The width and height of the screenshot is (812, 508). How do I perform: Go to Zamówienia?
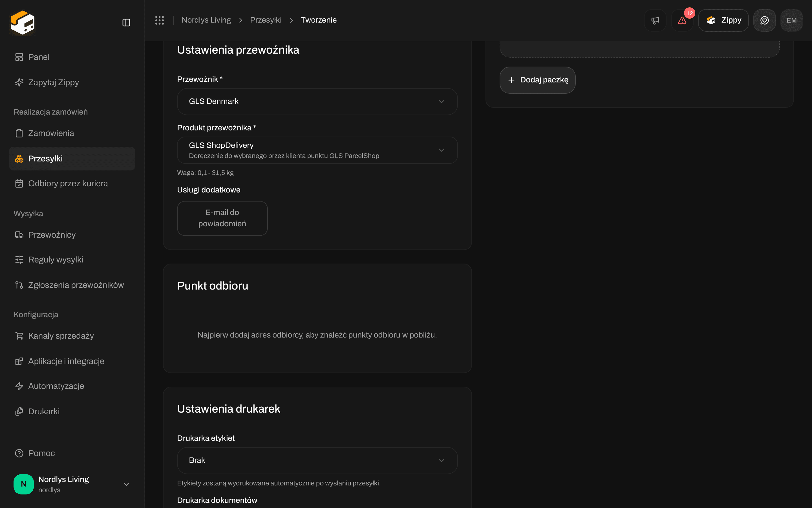coord(72,133)
